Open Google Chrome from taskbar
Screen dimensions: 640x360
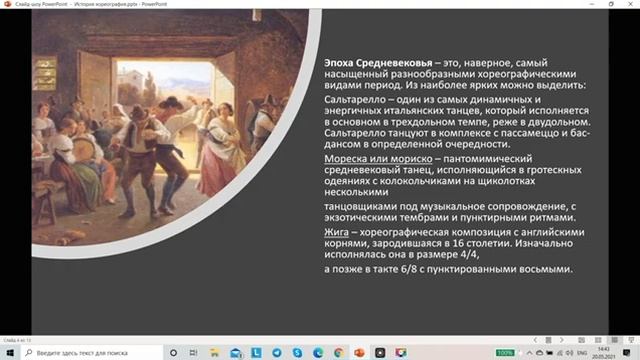tap(339, 353)
